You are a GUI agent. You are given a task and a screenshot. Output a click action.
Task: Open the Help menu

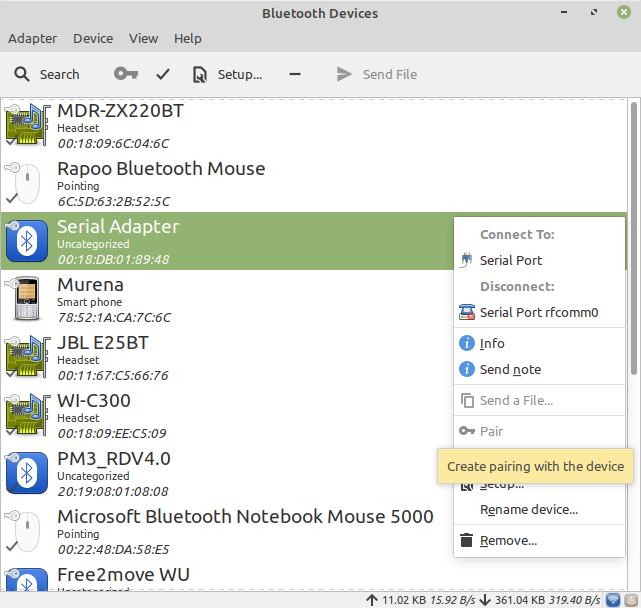coord(188,38)
